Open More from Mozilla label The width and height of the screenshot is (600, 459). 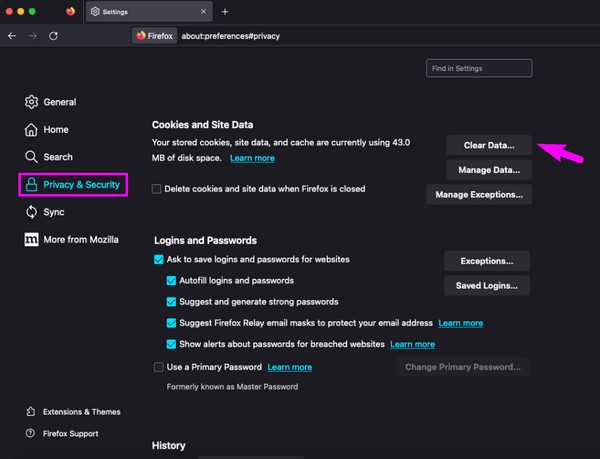81,240
